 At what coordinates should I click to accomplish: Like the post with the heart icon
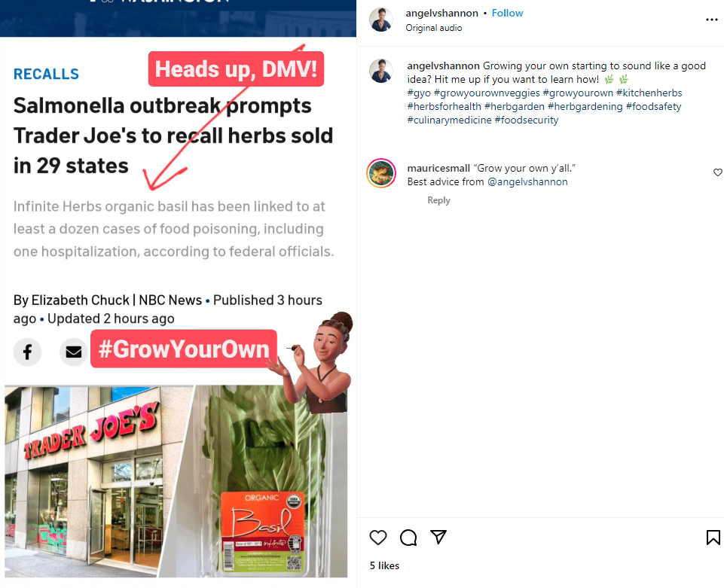pyautogui.click(x=377, y=538)
